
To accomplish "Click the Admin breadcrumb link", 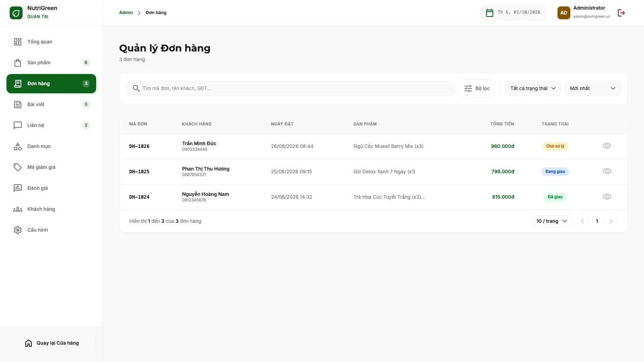I will pyautogui.click(x=126, y=13).
